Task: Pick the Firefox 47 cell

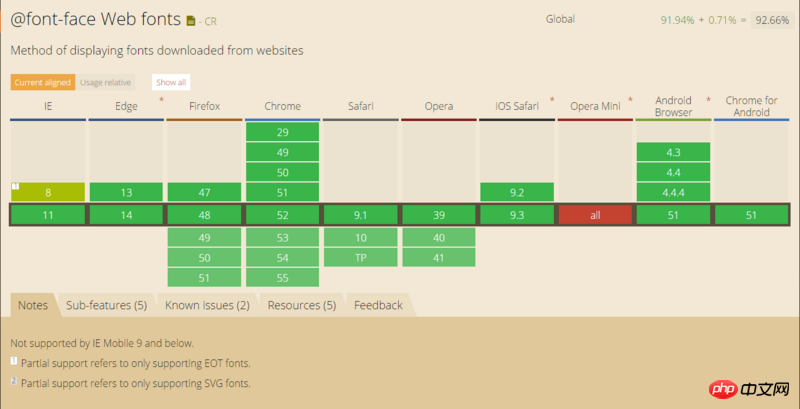Action: 205,192
